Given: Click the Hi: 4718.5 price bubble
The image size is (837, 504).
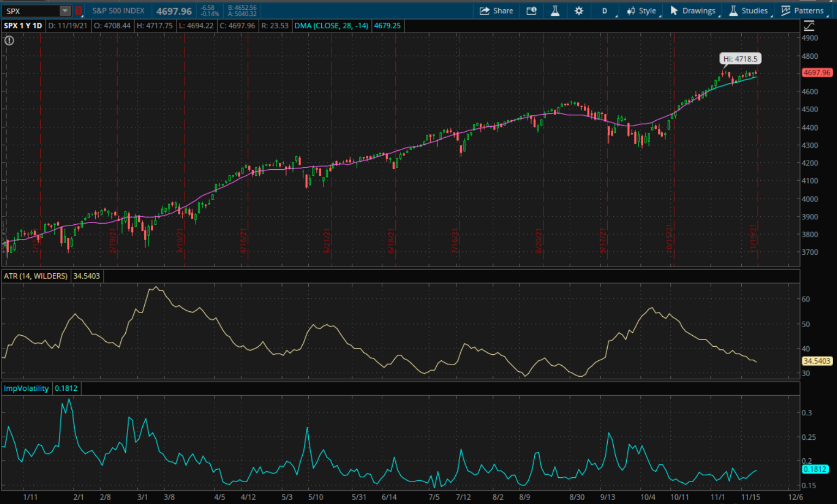Looking at the screenshot, I should 740,59.
